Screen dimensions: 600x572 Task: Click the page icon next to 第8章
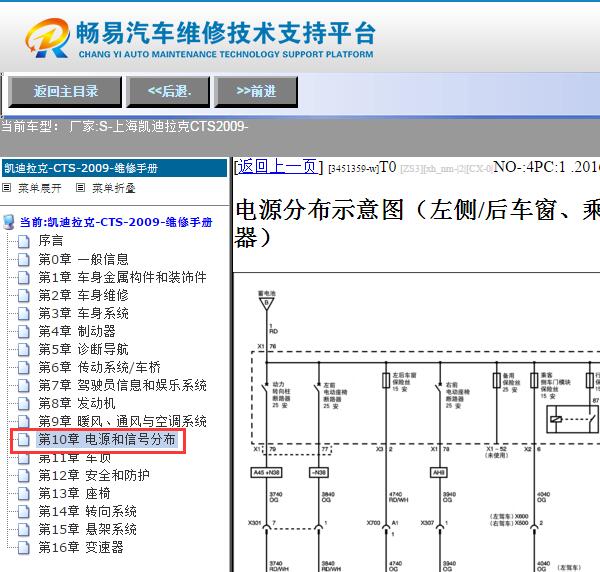(x=24, y=403)
